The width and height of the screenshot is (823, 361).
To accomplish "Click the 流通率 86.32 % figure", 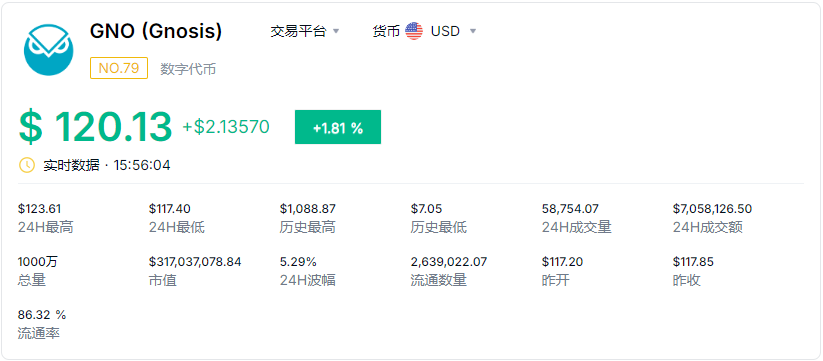I will (42, 315).
